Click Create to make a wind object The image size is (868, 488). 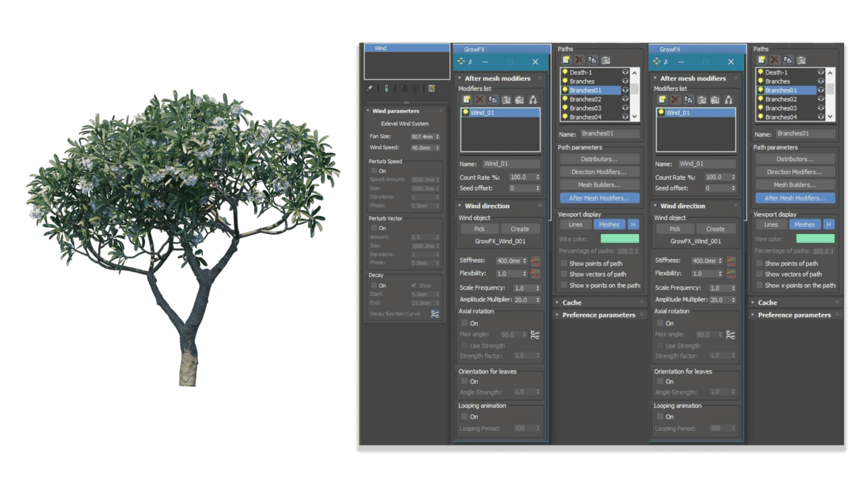click(520, 228)
